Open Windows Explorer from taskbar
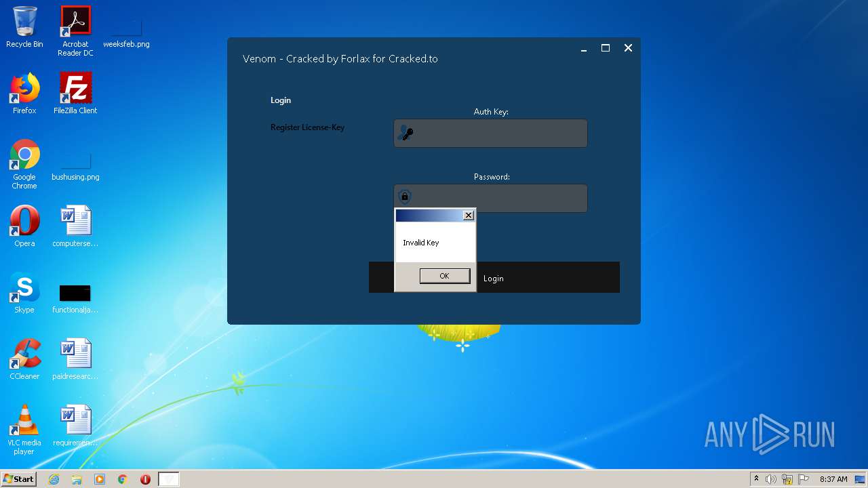Screen dimensions: 868x488 click(x=77, y=479)
